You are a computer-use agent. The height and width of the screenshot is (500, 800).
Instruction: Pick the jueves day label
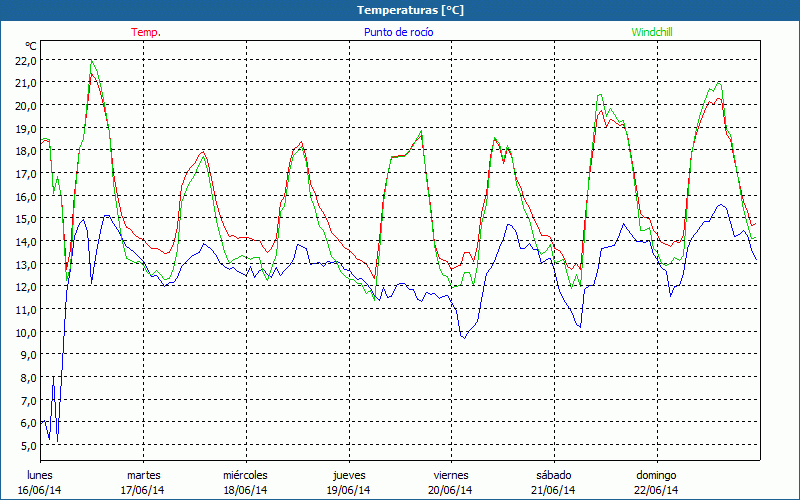(348, 475)
